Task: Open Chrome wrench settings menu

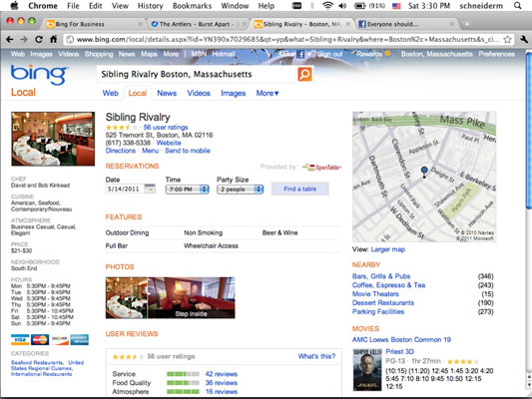Action: click(x=524, y=39)
